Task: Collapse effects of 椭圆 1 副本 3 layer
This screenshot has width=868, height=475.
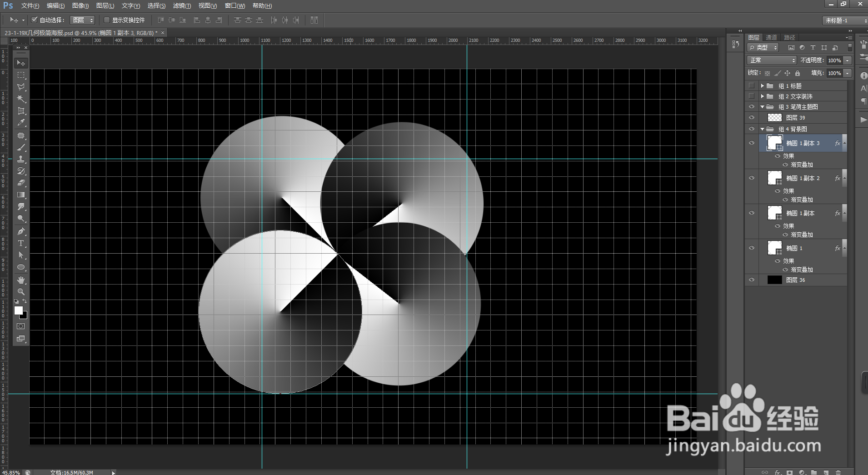Action: coord(845,143)
